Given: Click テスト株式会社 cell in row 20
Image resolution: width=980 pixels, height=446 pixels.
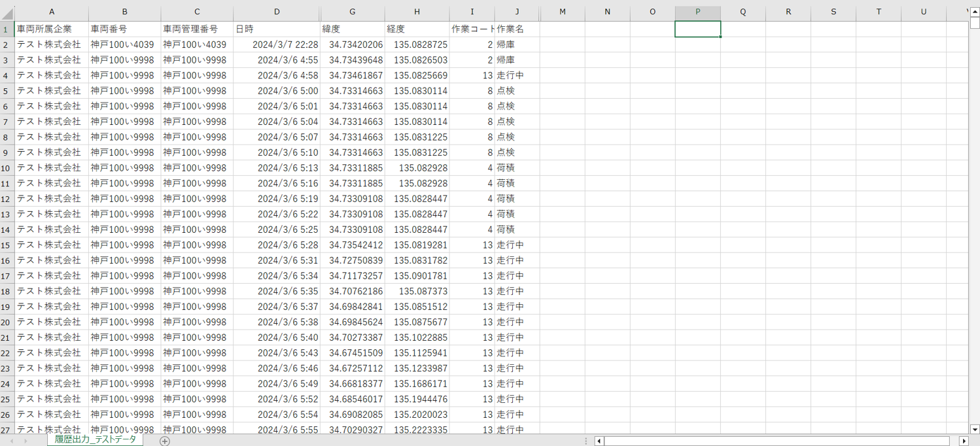Looking at the screenshot, I should pos(52,322).
